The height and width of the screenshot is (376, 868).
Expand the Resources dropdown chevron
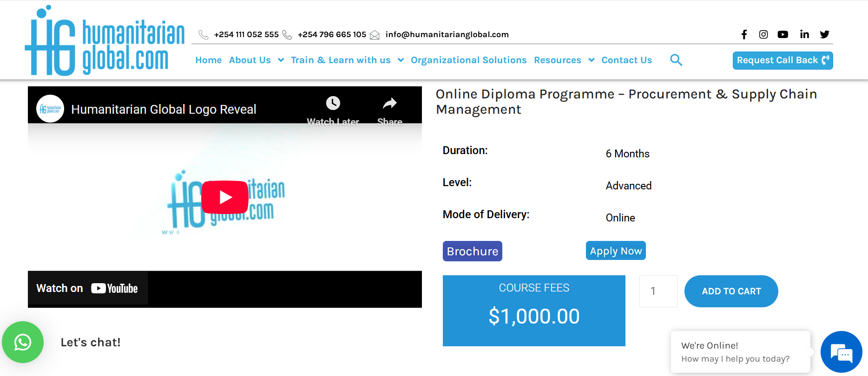coord(591,60)
